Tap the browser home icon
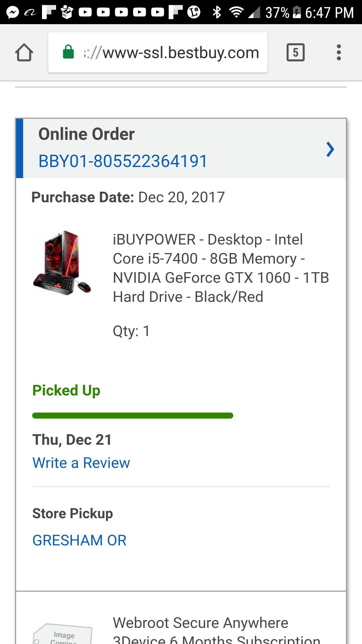The height and width of the screenshot is (644, 362). [x=24, y=53]
